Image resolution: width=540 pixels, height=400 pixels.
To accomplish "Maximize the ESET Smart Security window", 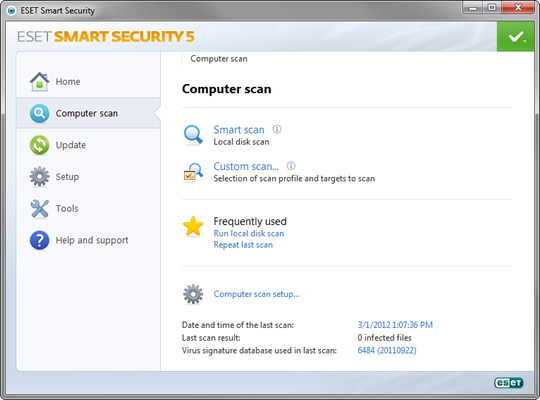I will 492,8.
